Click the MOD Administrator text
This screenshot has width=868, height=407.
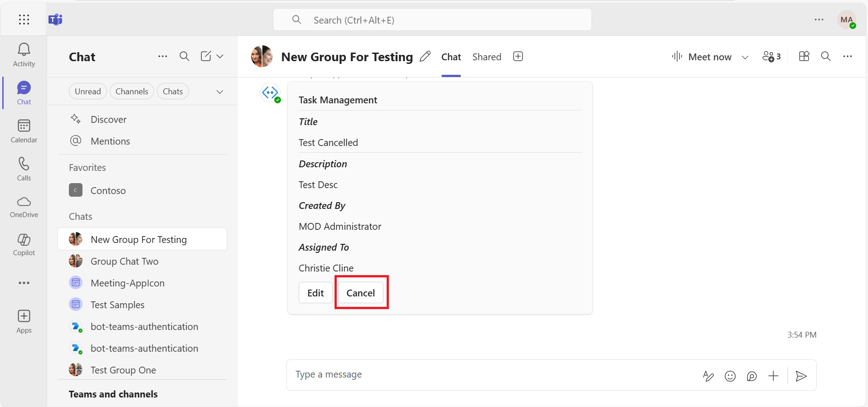340,227
